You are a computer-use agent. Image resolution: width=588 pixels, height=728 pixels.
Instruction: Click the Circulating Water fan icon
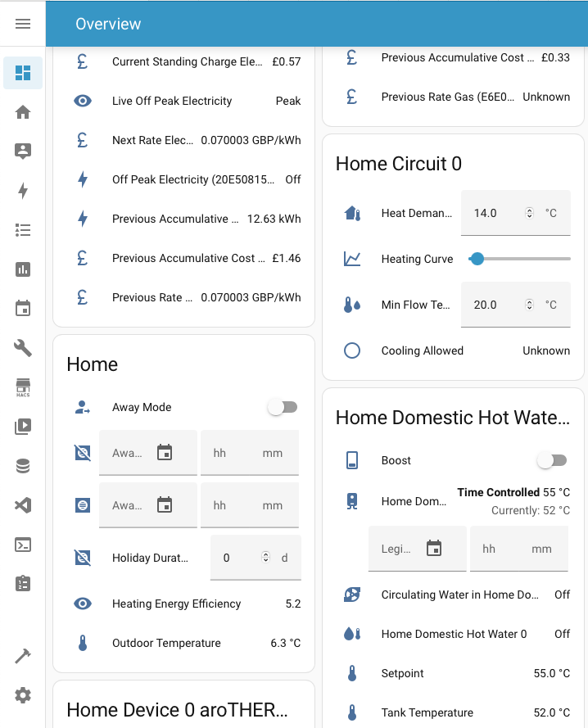(x=352, y=595)
